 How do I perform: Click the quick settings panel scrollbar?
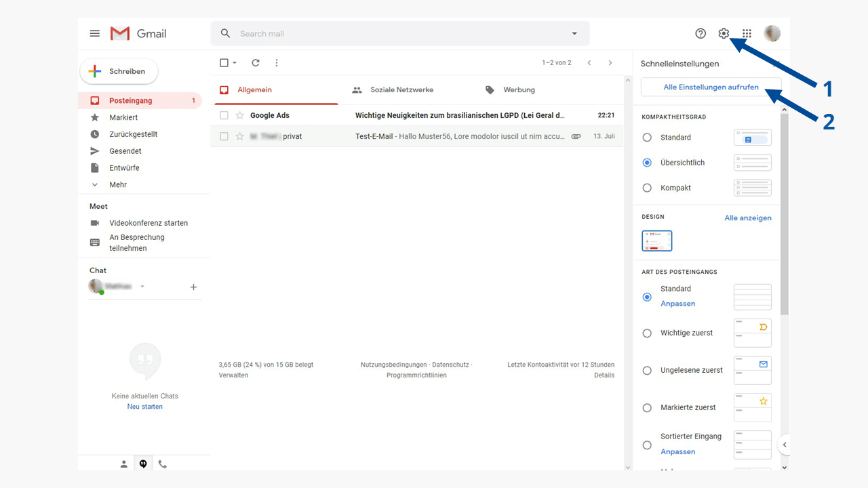[x=785, y=215]
